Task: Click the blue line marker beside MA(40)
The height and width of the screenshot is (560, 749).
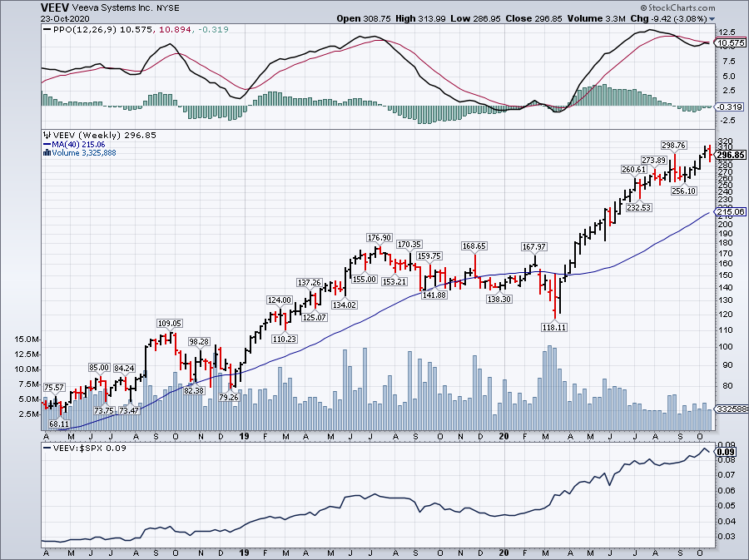Action: 47,144
